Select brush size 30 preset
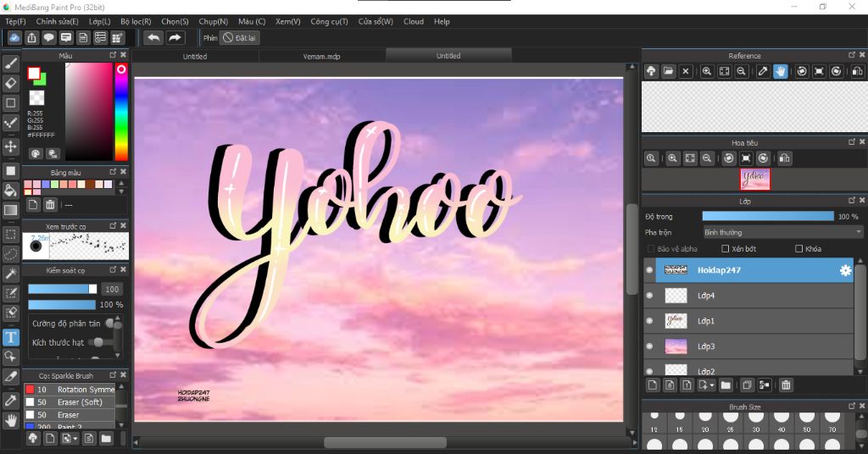 [755, 421]
